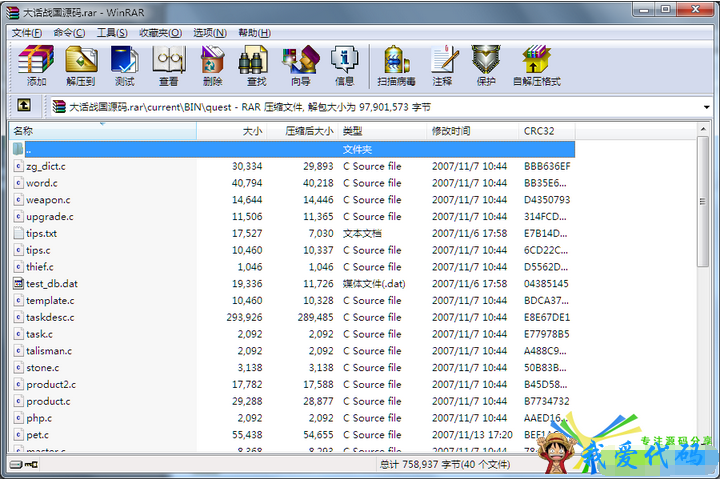The image size is (720, 479).
Task: Click the up-one-level folder button
Action: [24, 106]
